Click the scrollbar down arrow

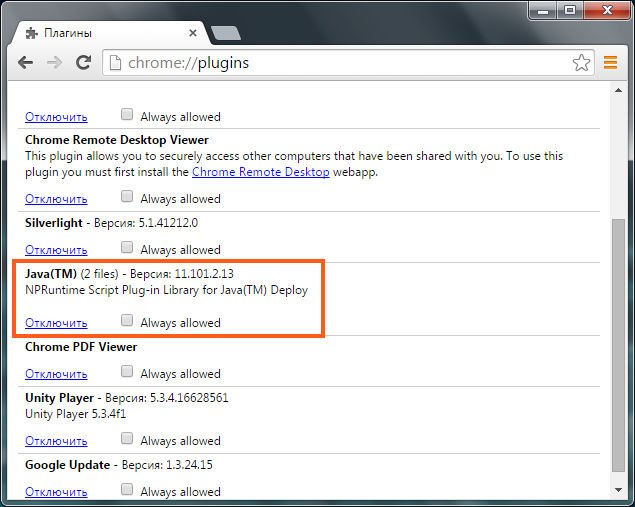click(618, 490)
